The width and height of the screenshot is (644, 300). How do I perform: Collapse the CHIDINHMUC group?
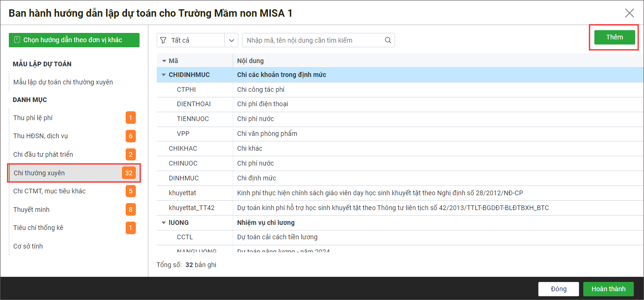click(164, 75)
